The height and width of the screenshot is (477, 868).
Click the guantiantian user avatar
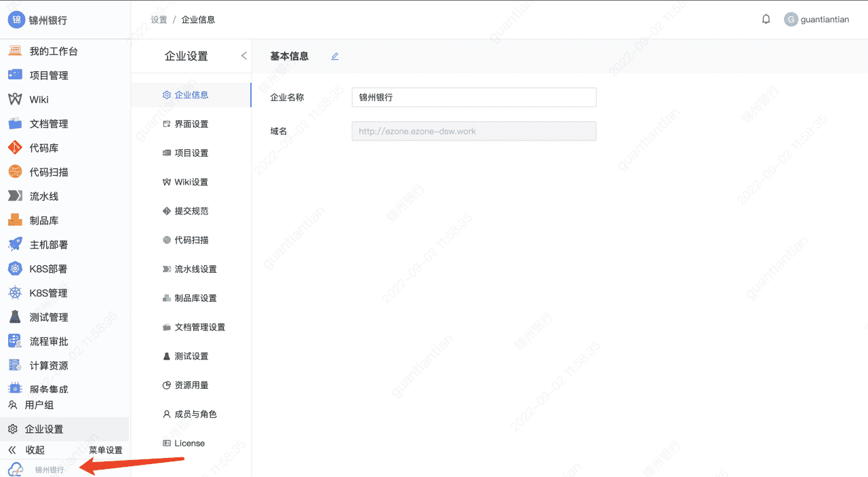[x=791, y=19]
